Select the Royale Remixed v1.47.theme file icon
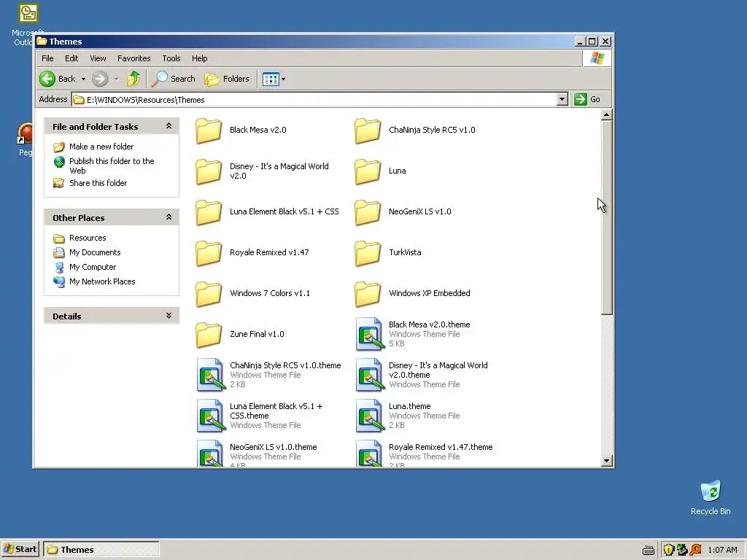This screenshot has height=560, width=747. (x=370, y=453)
